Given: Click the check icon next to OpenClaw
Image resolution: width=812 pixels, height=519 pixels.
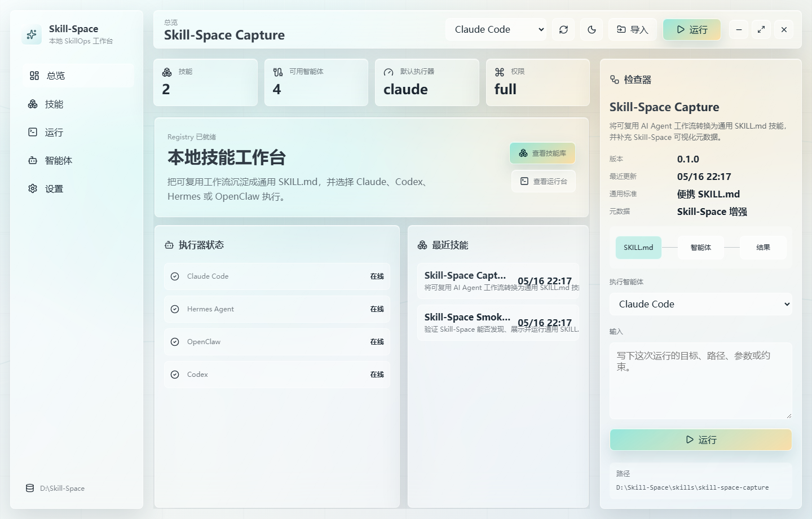Looking at the screenshot, I should pyautogui.click(x=175, y=342).
